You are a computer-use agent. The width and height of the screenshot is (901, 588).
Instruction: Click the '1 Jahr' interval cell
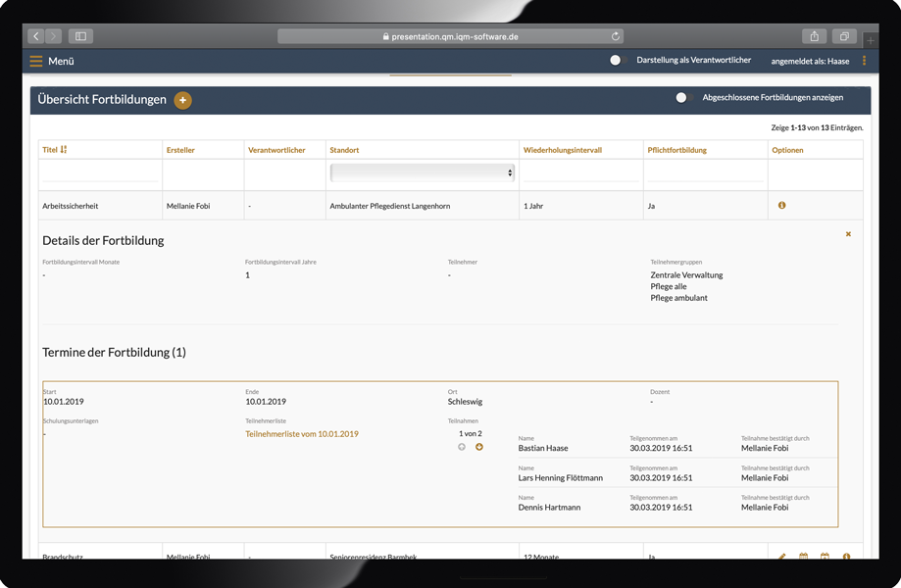pos(533,206)
